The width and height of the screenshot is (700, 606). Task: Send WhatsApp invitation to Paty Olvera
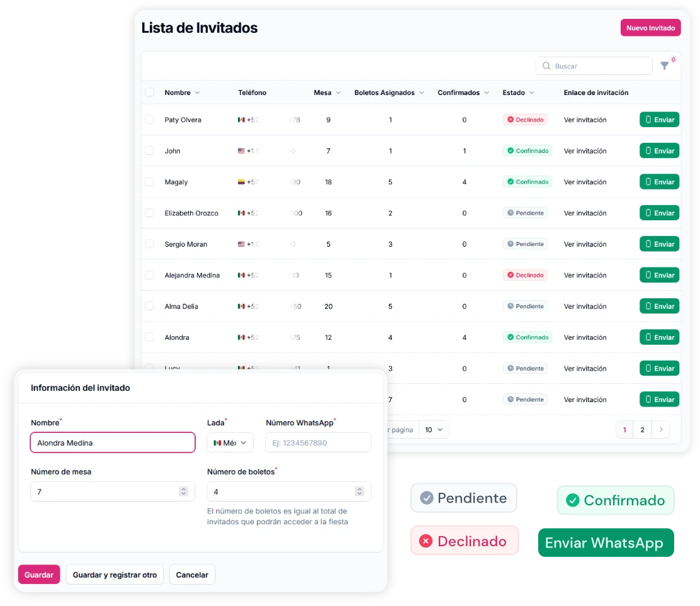point(659,120)
